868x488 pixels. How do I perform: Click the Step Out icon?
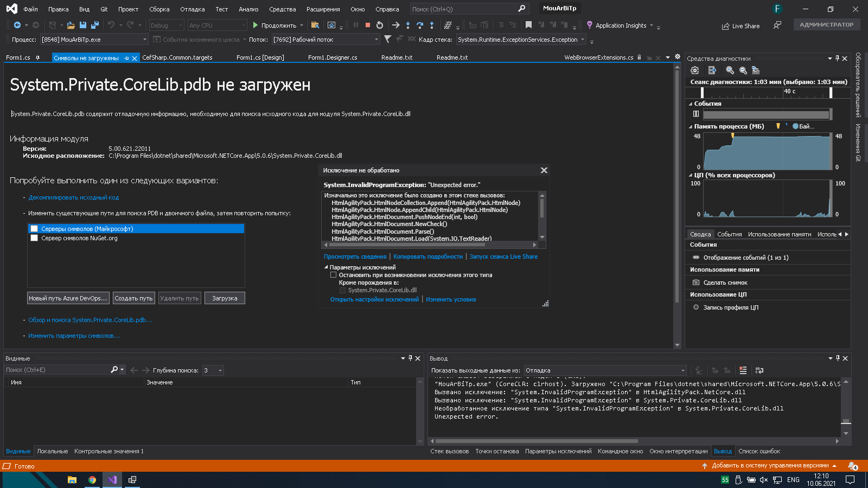[432, 25]
